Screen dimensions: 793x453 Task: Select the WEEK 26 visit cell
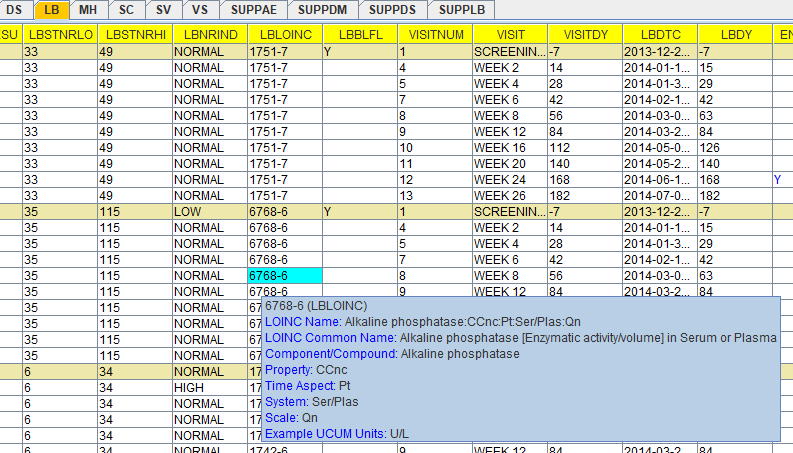(x=509, y=195)
